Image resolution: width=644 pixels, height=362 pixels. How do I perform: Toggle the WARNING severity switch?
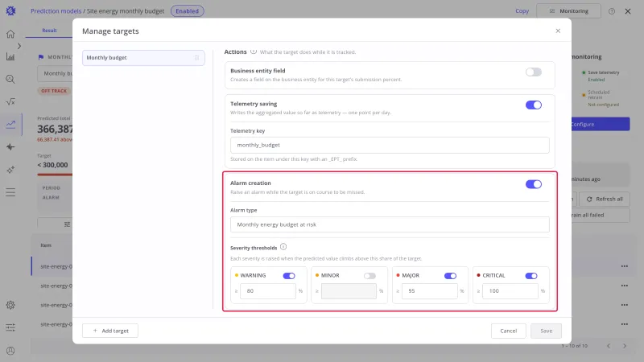[289, 276]
